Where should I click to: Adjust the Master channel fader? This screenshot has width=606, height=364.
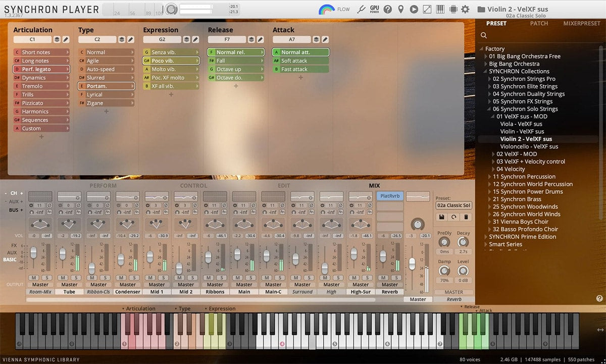[x=412, y=264]
